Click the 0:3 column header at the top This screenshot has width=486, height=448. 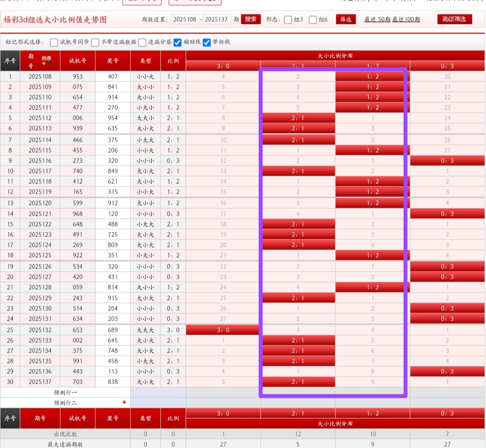point(447,66)
